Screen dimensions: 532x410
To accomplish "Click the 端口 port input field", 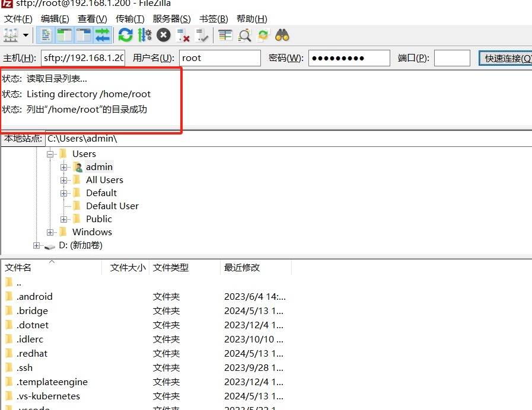I will tap(452, 58).
